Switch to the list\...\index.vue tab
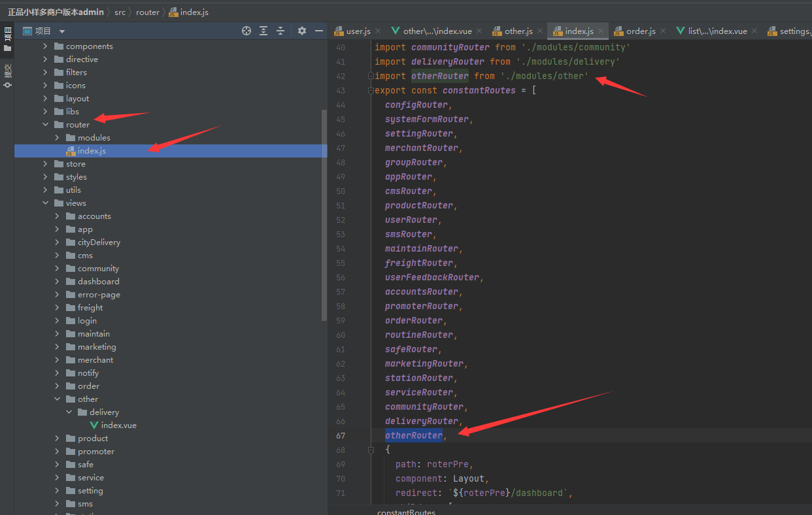The height and width of the screenshot is (515, 812). (711, 31)
